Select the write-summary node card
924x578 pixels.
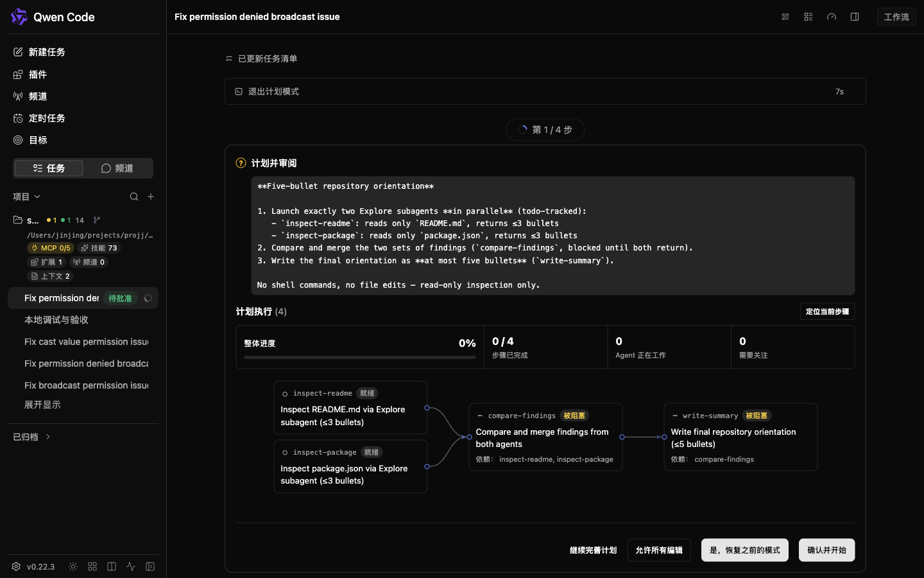pyautogui.click(x=740, y=437)
